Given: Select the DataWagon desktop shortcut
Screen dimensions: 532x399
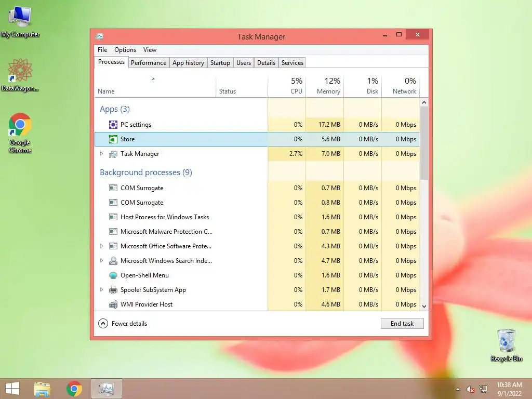Looking at the screenshot, I should pos(20,75).
